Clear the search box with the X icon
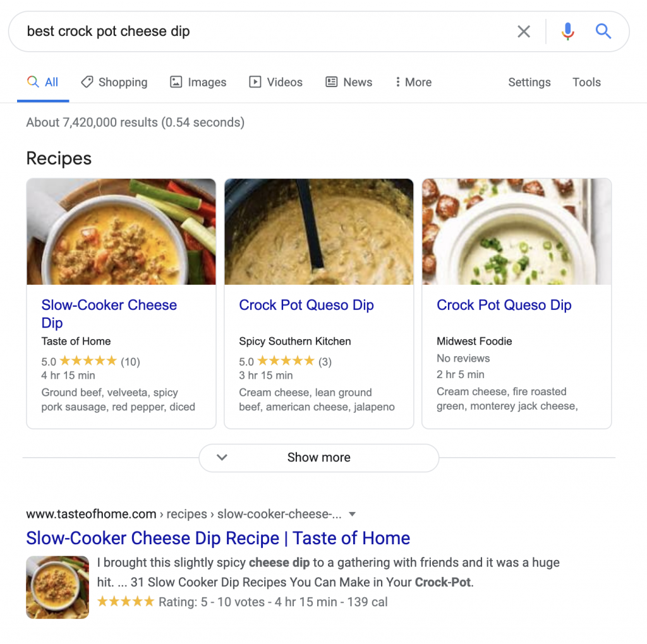The width and height of the screenshot is (647, 644). [x=524, y=32]
